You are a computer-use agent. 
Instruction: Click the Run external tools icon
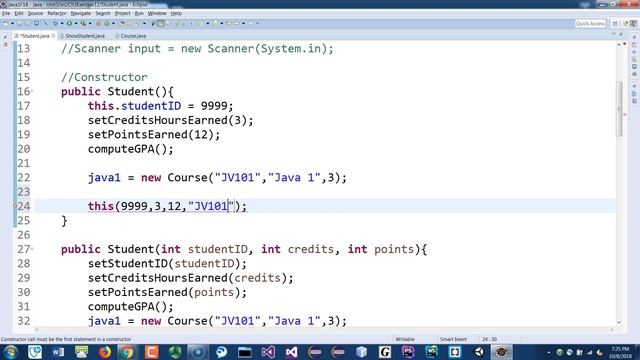pos(83,23)
